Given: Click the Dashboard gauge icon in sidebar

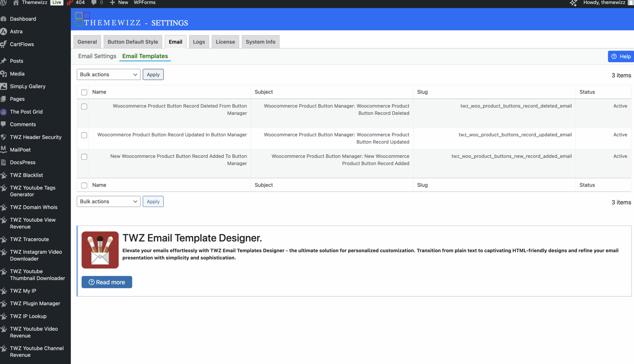Looking at the screenshot, I should coord(3,19).
